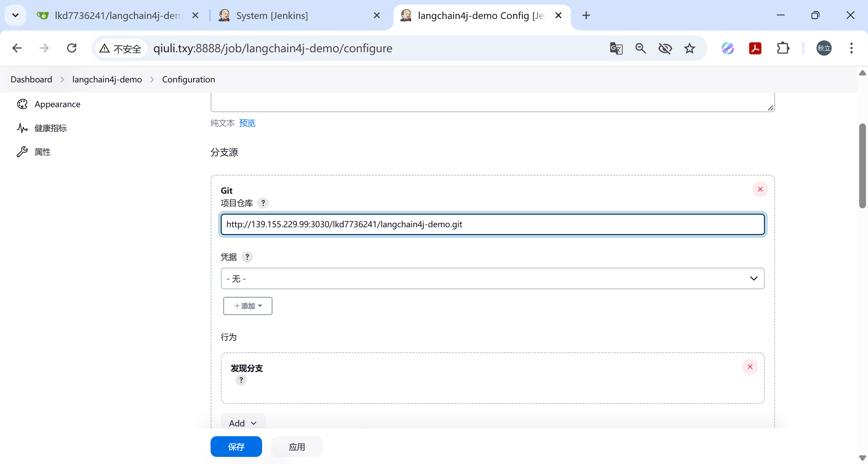
Task: Expand the Add behaviors dropdown
Action: pos(243,423)
